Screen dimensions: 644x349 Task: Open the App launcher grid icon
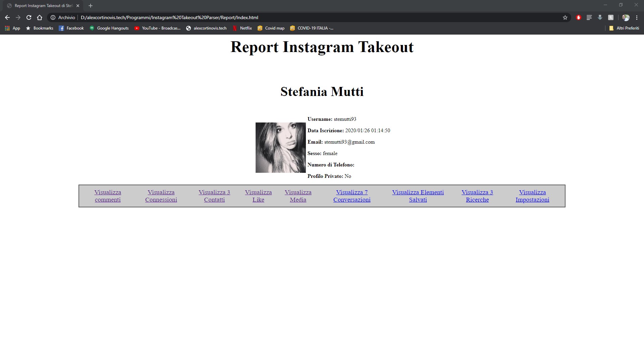pos(7,28)
